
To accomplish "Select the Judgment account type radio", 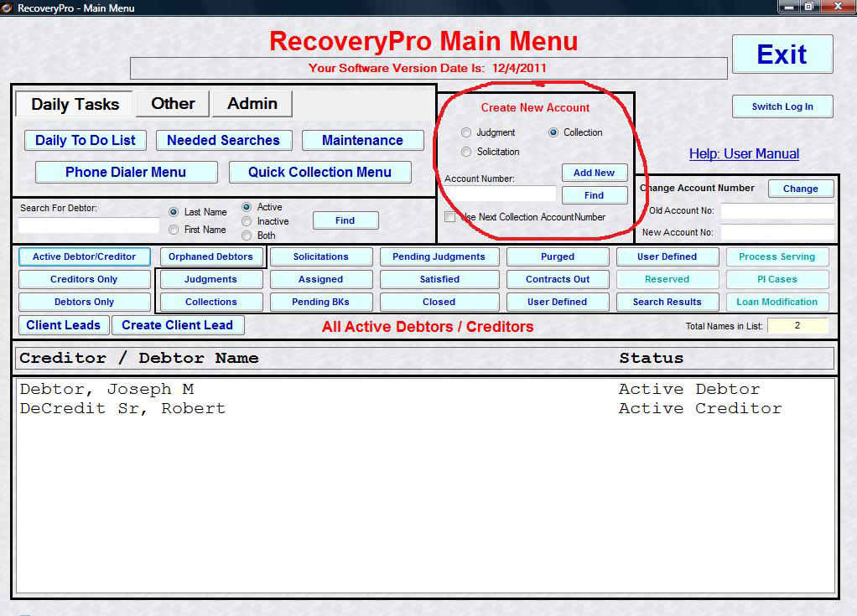I will (465, 132).
